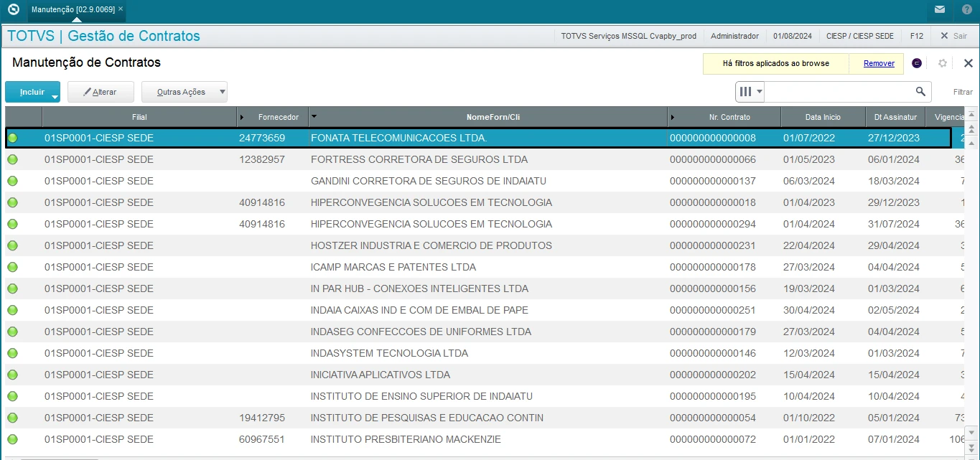Viewport: 980px width, 460px height.
Task: Select the INSTITUTO PRESBITERIANO MACKENZIE row
Action: [406, 439]
